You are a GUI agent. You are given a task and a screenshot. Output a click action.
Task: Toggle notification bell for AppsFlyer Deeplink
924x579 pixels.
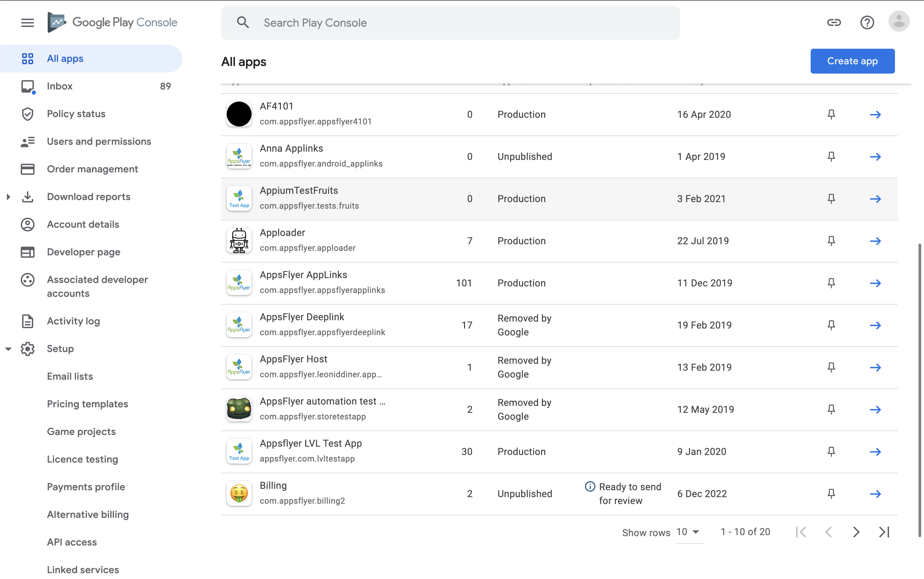[831, 325]
